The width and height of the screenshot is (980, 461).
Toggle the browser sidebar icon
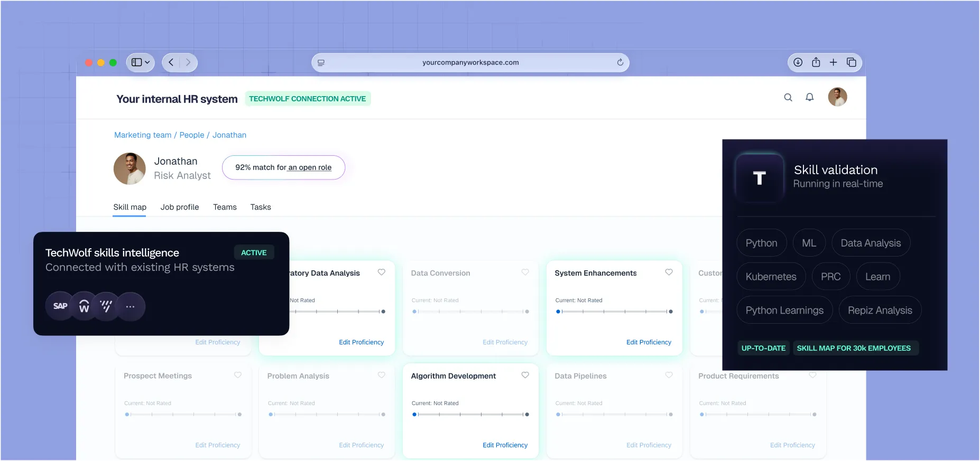point(136,62)
